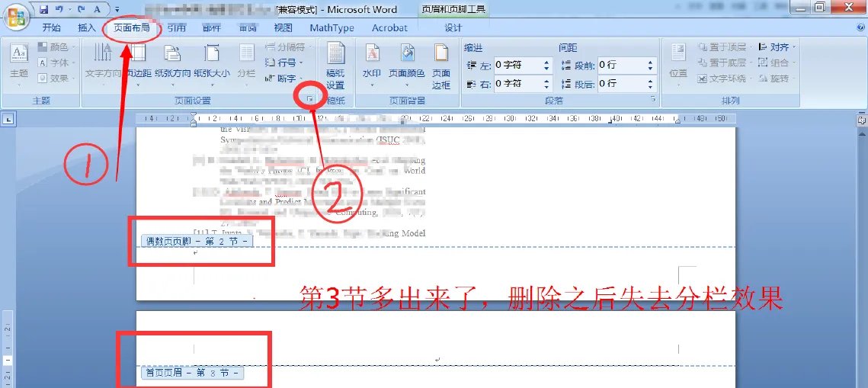
Task: Redo via quick access toolbar
Action: click(x=82, y=9)
